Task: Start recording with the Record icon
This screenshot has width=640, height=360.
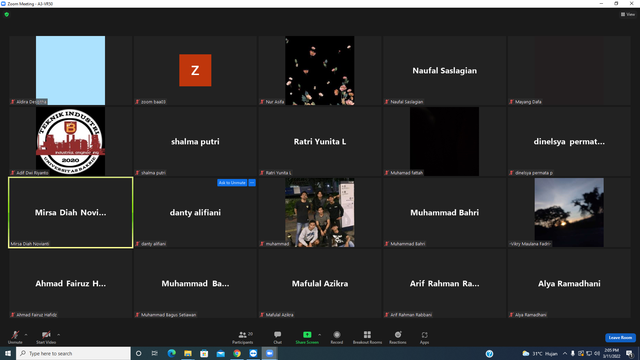Action: point(337,337)
